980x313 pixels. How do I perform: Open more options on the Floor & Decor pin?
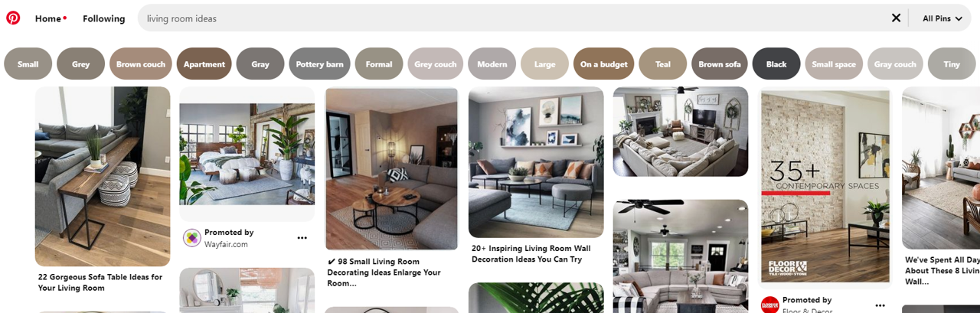click(880, 305)
